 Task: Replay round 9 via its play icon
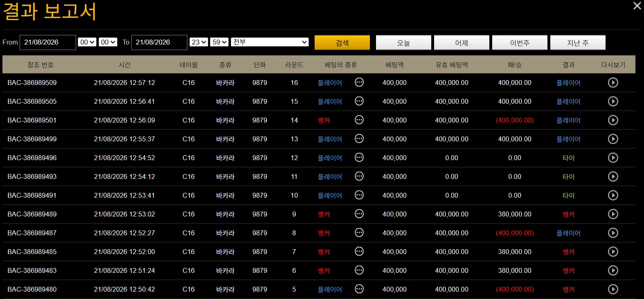[613, 214]
